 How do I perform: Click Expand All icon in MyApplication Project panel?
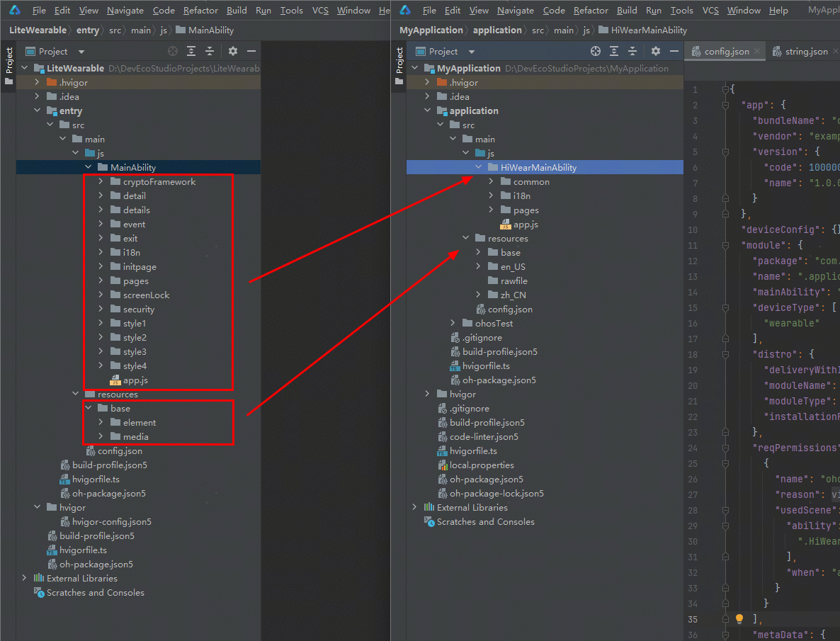point(614,52)
